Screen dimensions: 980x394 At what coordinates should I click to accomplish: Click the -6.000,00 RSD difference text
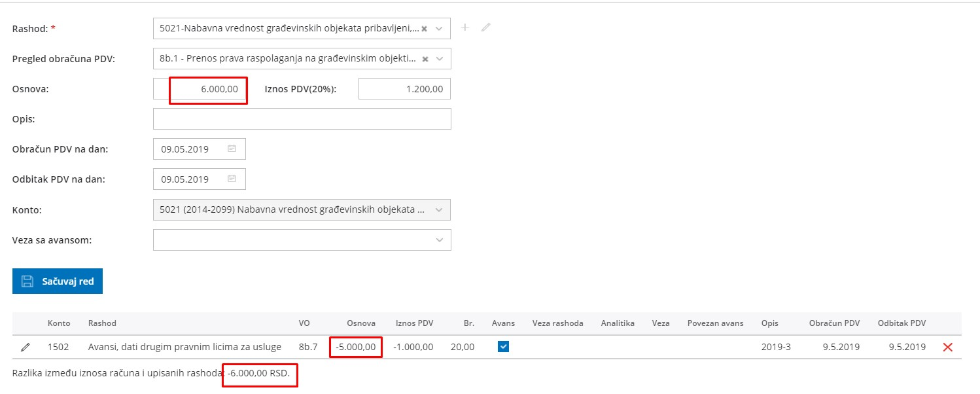click(259, 373)
